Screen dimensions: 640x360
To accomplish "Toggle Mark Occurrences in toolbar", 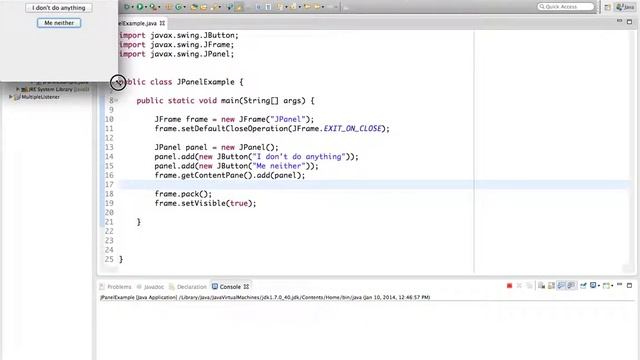I will [x=238, y=7].
